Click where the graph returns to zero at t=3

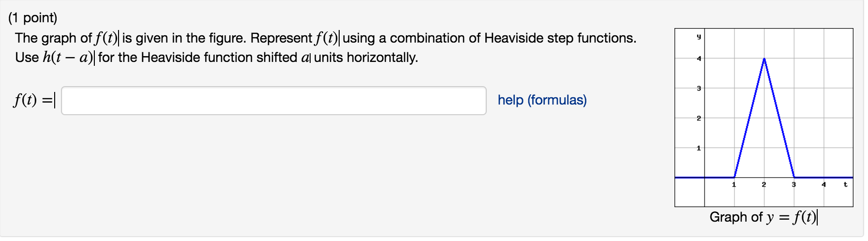794,177
